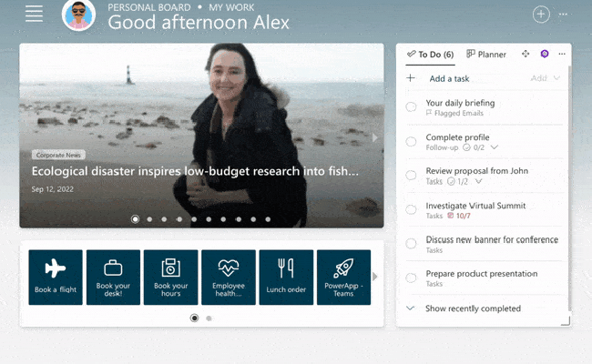
Task: Open the PowerApp - Teams tile
Action: point(343,278)
